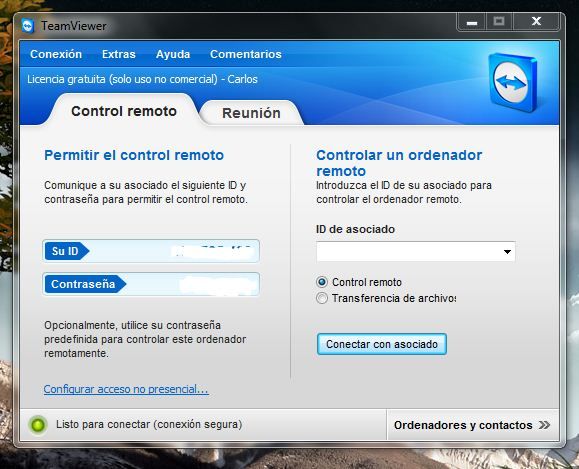This screenshot has width=579, height=469.
Task: Select Transferencia de archivos radio option
Action: 322,298
